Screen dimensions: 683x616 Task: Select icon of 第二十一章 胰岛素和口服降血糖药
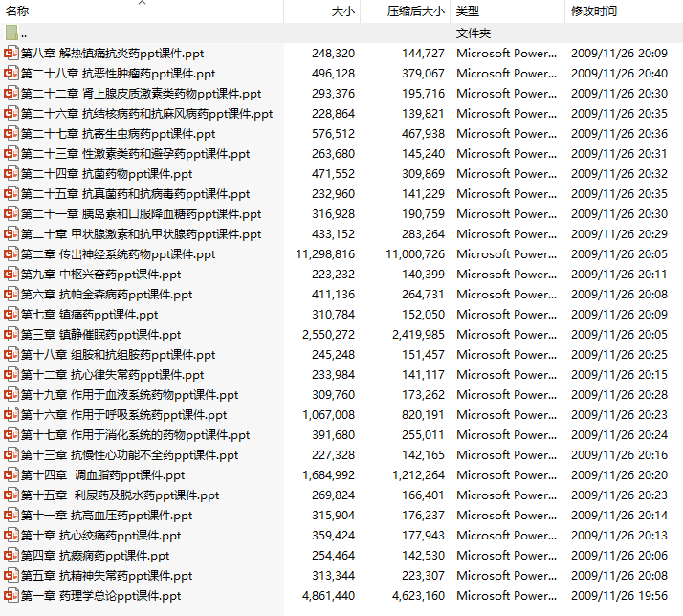pos(11,214)
